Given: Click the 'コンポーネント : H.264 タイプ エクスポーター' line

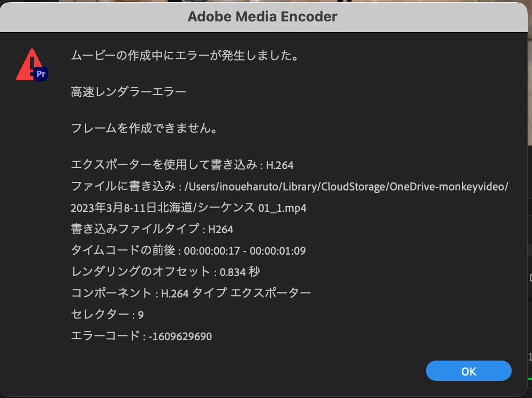Looking at the screenshot, I should point(191,293).
